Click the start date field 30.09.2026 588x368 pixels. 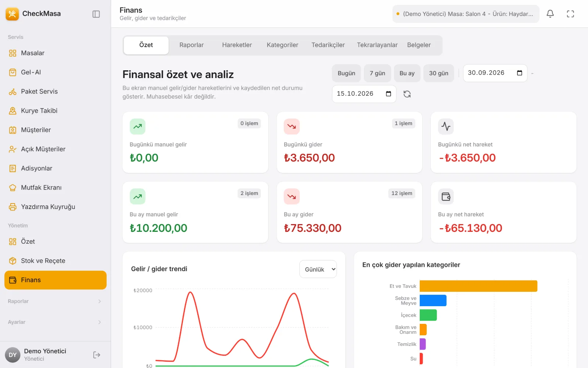click(x=495, y=73)
